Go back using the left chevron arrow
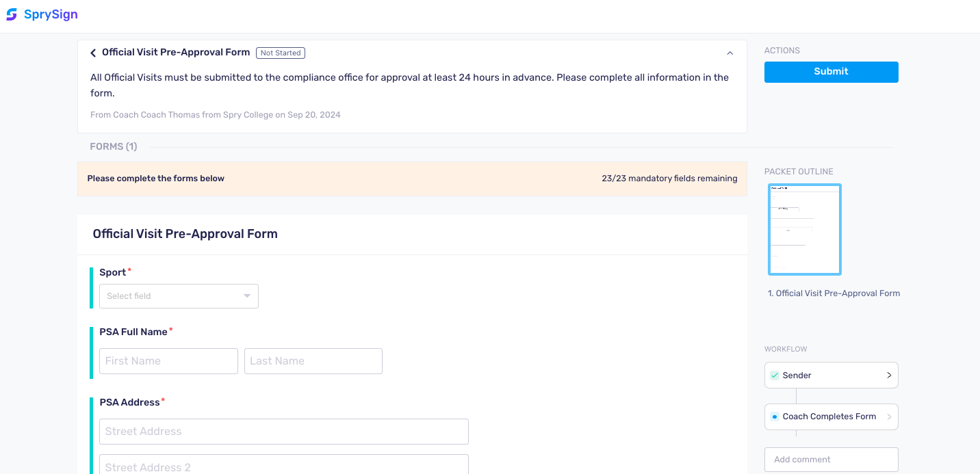This screenshot has height=474, width=980. [93, 53]
